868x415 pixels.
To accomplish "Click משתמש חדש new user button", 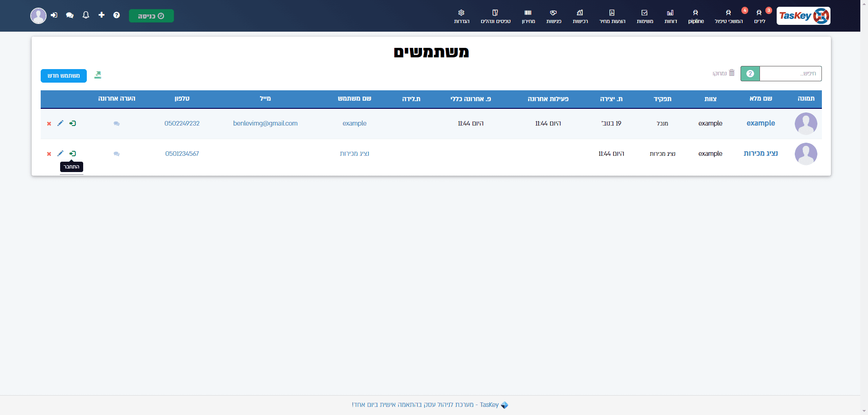I will (x=64, y=76).
